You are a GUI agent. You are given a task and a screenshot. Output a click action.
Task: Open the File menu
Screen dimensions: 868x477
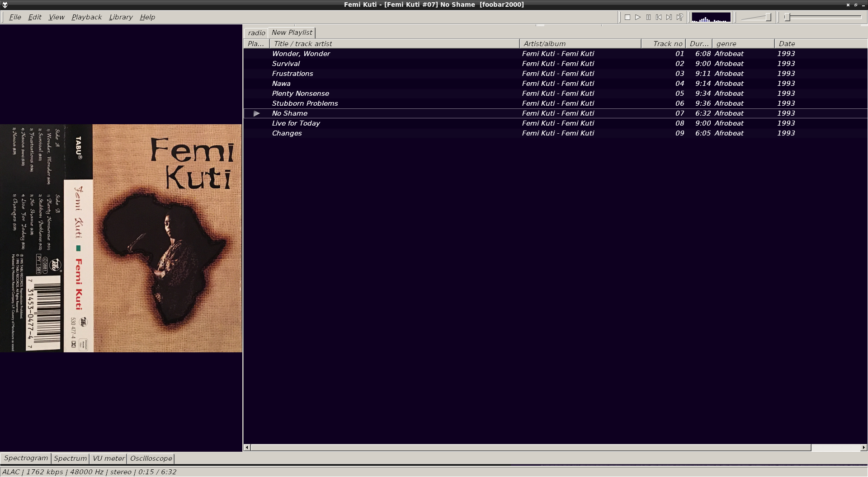(x=15, y=17)
